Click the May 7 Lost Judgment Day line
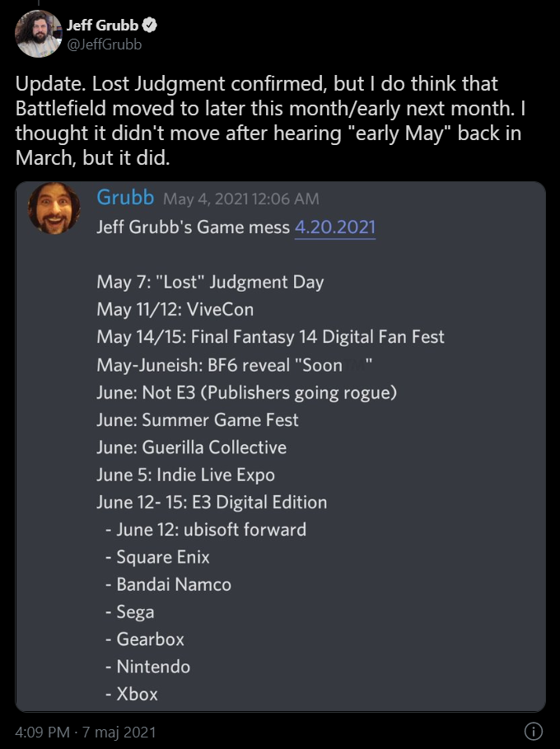Viewport: 560px width, 749px height. click(210, 282)
